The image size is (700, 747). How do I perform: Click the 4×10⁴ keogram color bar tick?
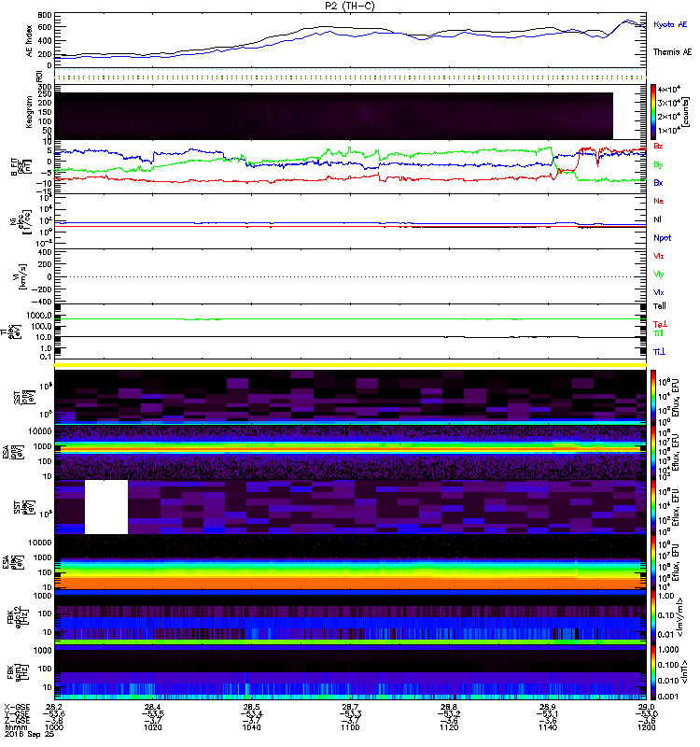point(669,90)
